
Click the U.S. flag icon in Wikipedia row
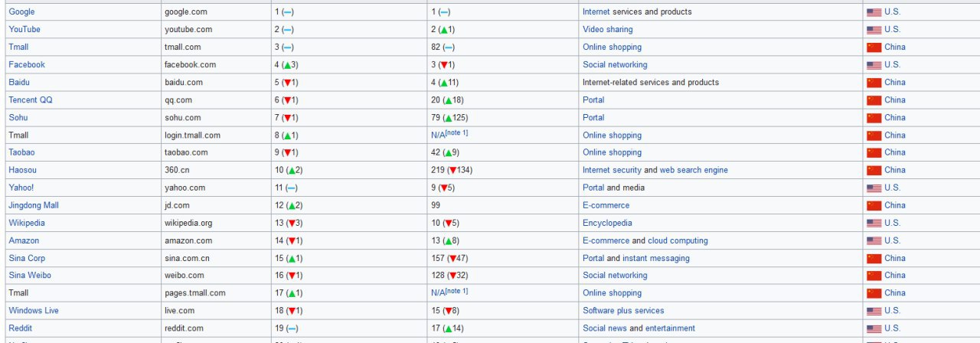tap(874, 224)
